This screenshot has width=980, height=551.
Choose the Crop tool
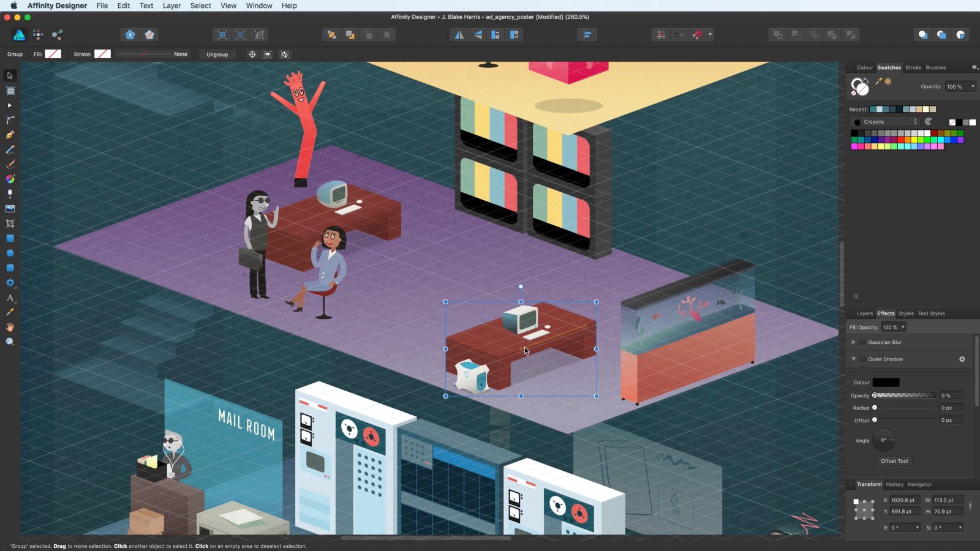tap(10, 223)
